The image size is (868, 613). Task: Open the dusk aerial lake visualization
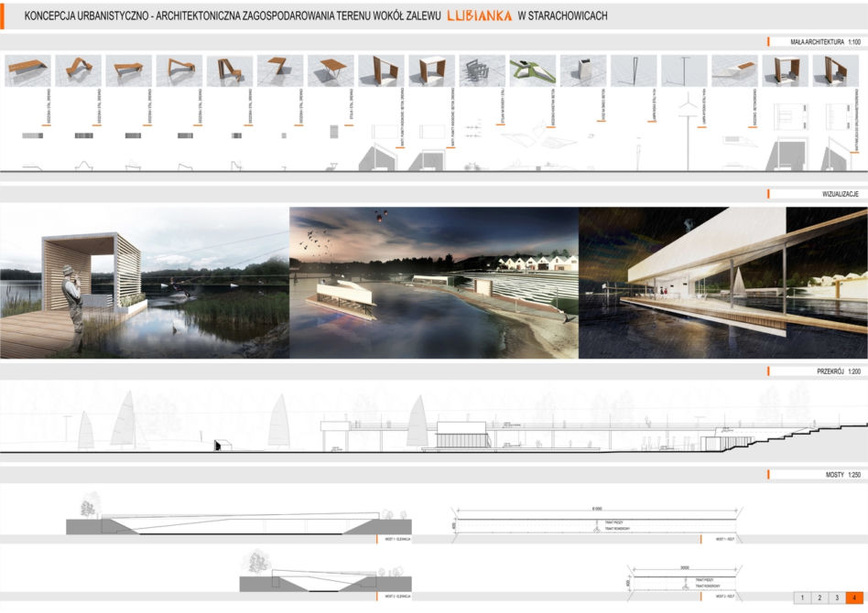pyautogui.click(x=434, y=283)
